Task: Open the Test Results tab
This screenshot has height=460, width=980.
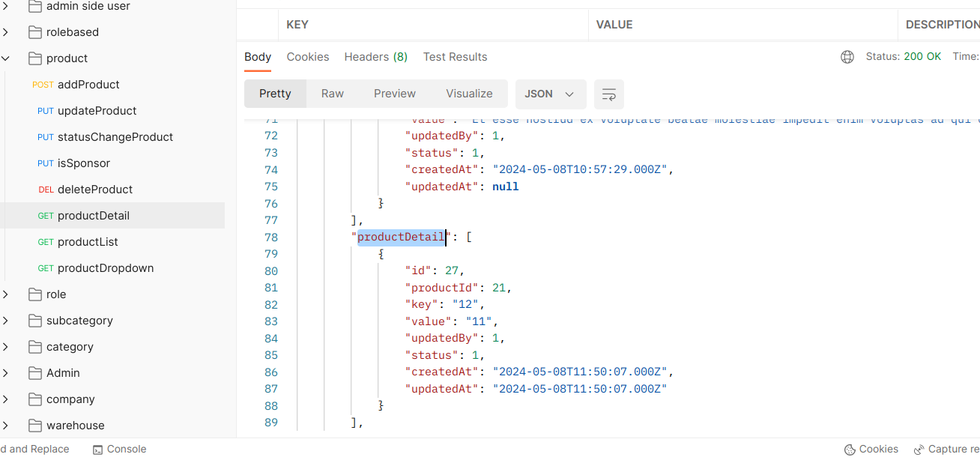Action: (455, 57)
